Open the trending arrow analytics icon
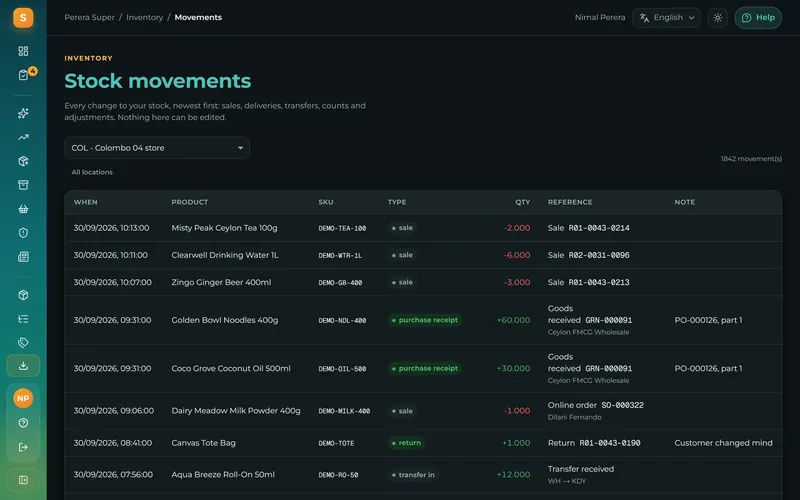 [23, 137]
